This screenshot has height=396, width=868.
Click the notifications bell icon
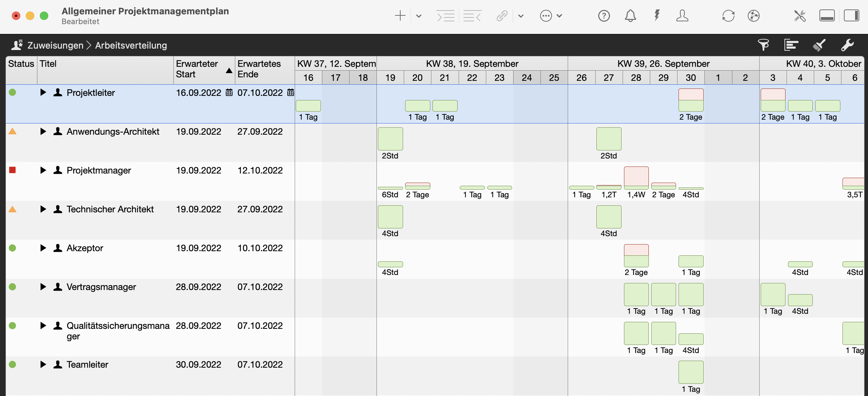point(630,16)
